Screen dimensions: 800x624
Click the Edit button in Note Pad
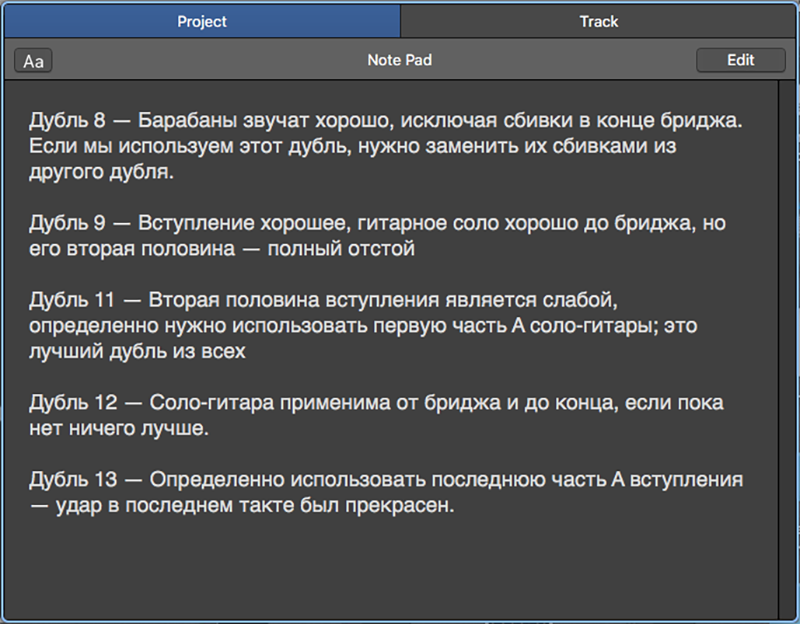740,60
